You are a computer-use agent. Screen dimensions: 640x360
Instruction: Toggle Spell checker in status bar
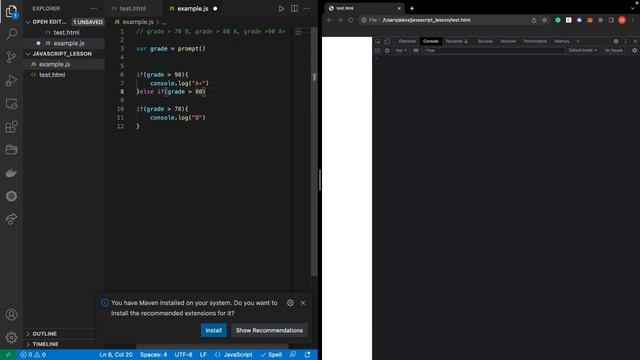point(271,355)
